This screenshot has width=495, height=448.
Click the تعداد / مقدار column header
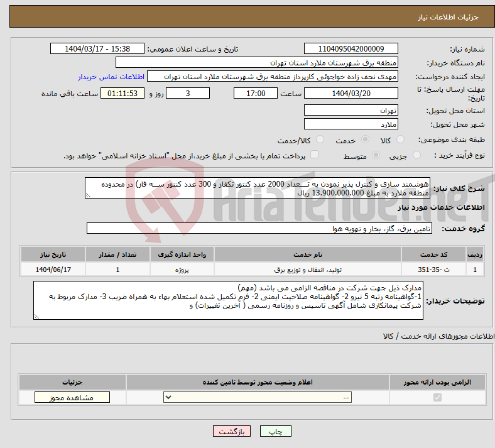(x=117, y=254)
